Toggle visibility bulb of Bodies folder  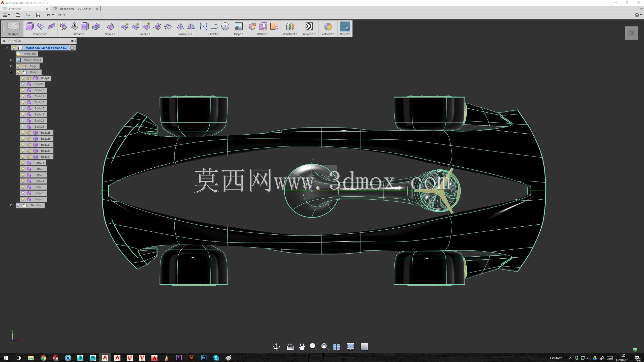[18, 72]
